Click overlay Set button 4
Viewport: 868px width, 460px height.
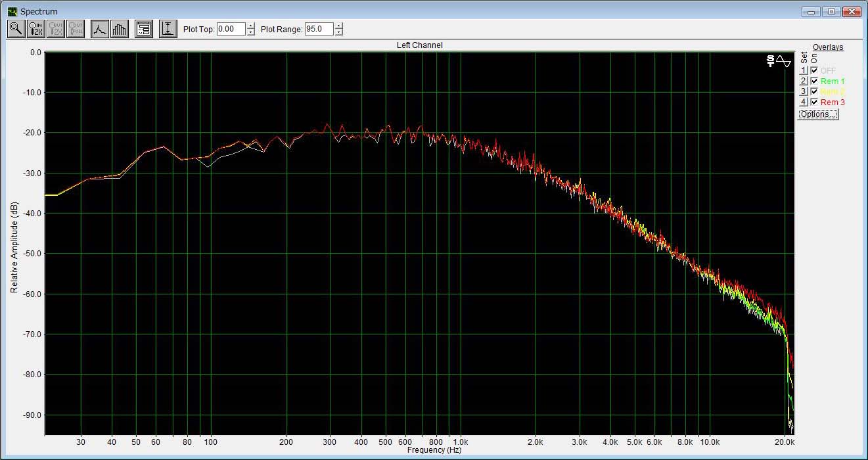pos(803,102)
